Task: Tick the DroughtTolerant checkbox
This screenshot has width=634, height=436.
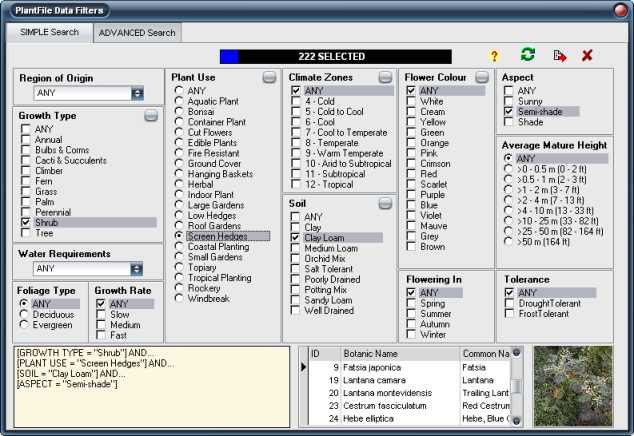Action: (509, 304)
